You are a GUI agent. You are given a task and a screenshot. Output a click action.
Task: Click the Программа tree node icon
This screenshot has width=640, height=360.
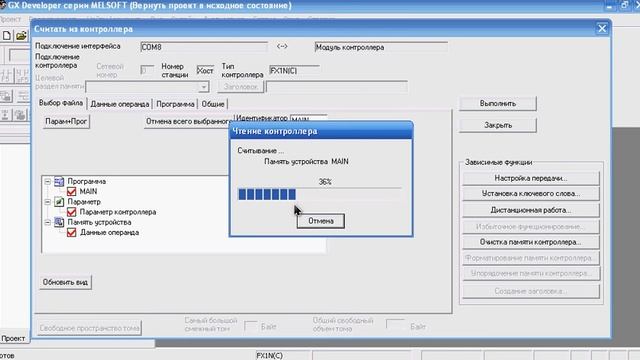click(x=59, y=181)
